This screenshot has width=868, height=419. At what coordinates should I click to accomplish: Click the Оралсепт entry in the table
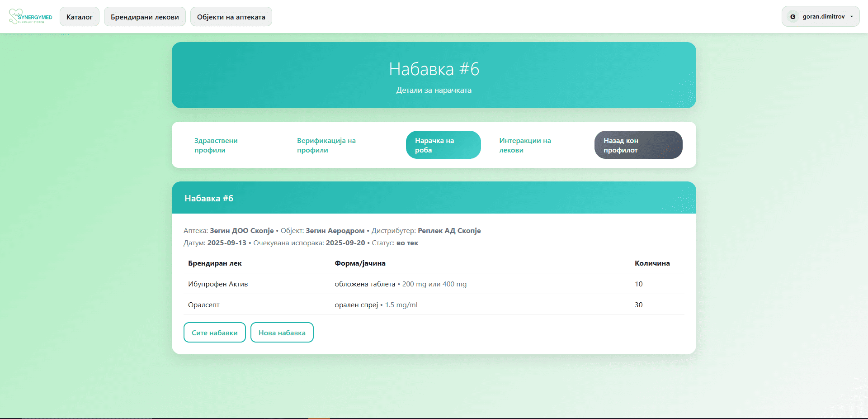click(x=204, y=305)
